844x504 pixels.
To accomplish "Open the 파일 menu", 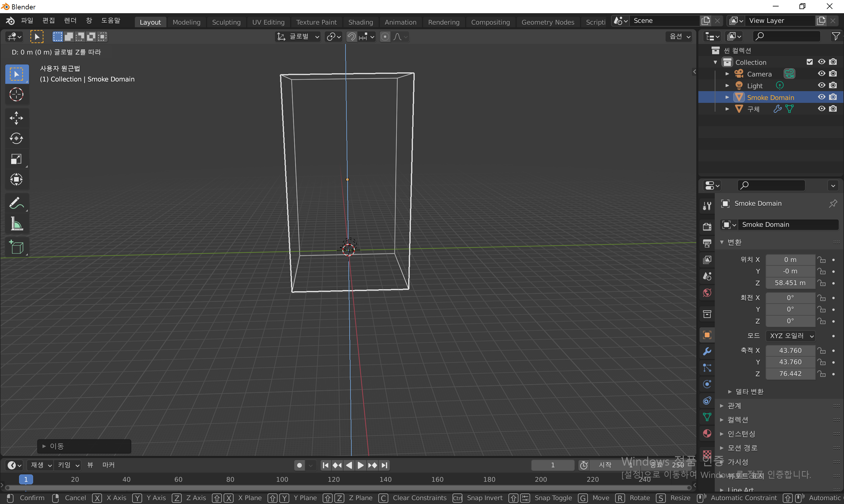I will pyautogui.click(x=27, y=21).
